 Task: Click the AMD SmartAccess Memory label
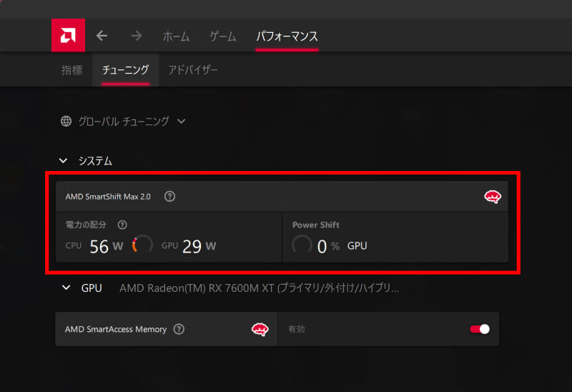116,329
